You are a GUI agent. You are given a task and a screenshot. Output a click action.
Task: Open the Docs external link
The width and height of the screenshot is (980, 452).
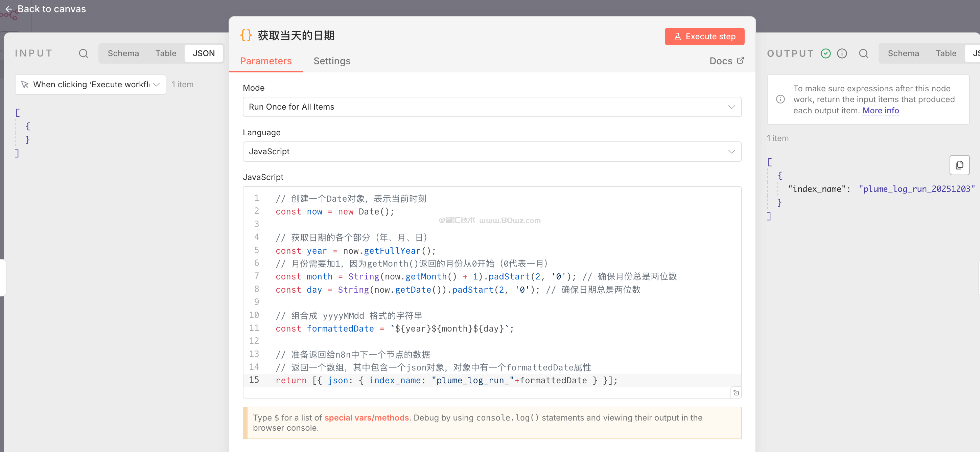tap(726, 61)
